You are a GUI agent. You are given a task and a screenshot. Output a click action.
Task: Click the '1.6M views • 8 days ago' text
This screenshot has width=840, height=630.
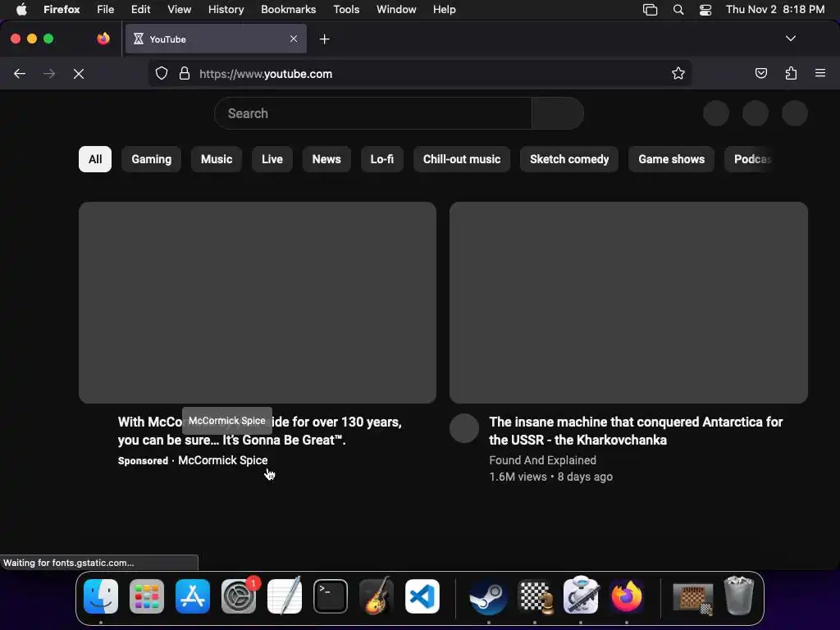(550, 477)
